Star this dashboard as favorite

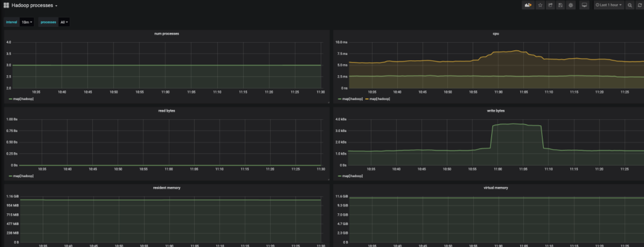coord(540,5)
